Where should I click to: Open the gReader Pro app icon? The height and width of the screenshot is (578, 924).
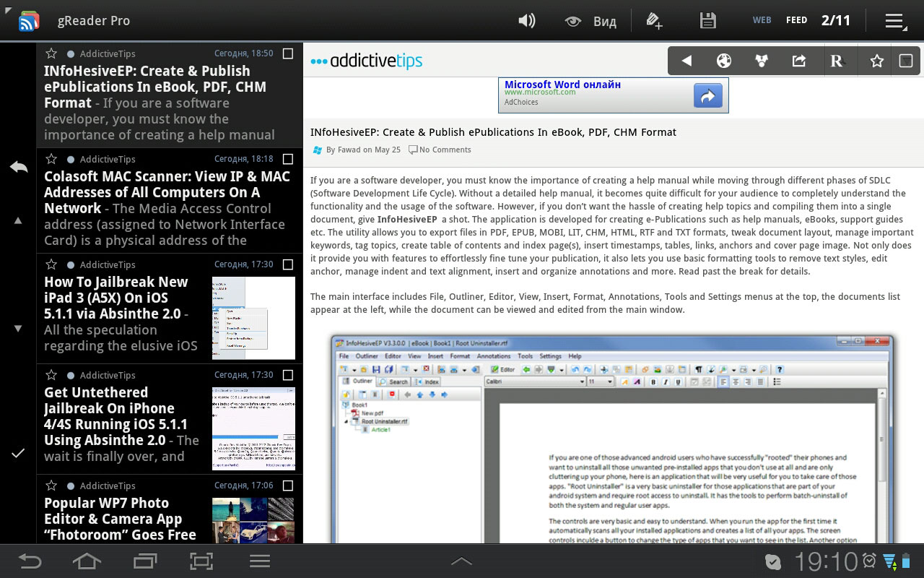29,20
